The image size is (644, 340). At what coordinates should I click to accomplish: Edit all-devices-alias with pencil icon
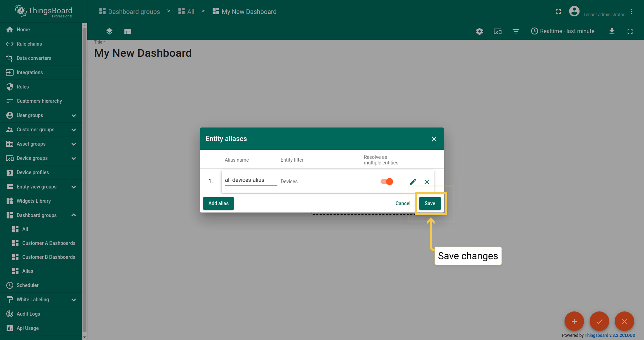pyautogui.click(x=413, y=182)
